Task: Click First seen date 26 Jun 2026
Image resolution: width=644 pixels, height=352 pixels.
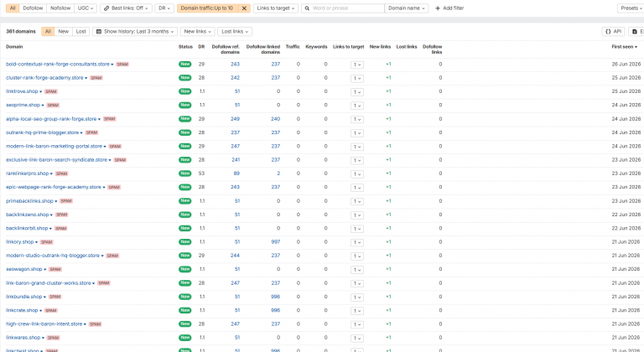Action: [626, 65]
